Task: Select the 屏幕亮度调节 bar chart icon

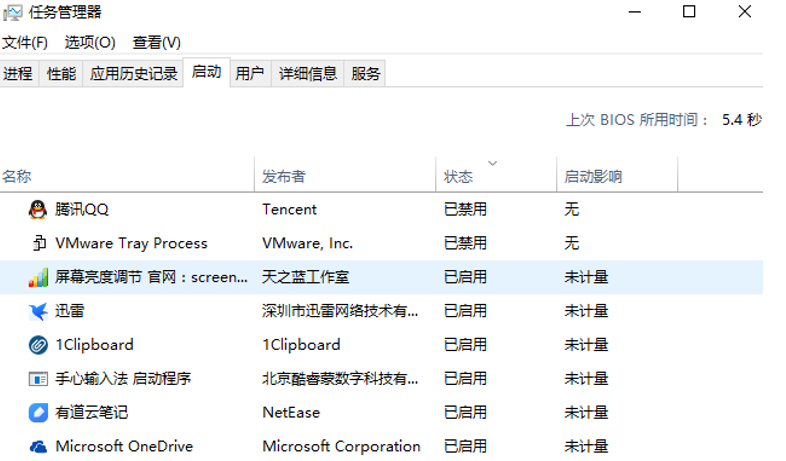Action: (38, 277)
